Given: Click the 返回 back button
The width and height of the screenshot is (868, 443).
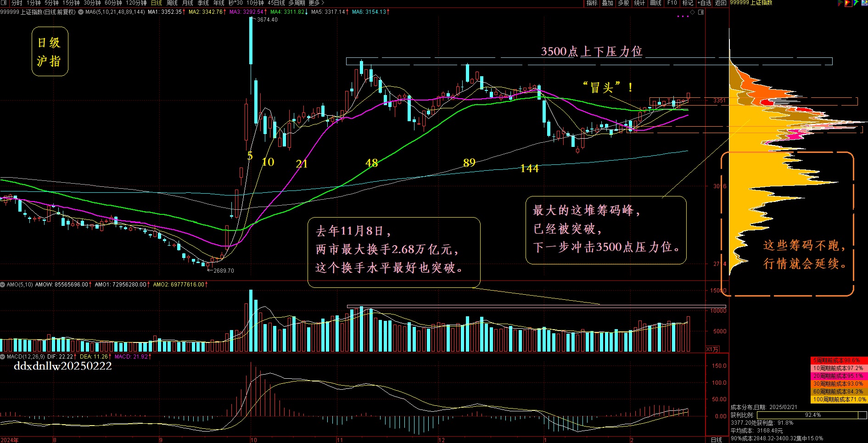Looking at the screenshot, I should click(x=721, y=3).
